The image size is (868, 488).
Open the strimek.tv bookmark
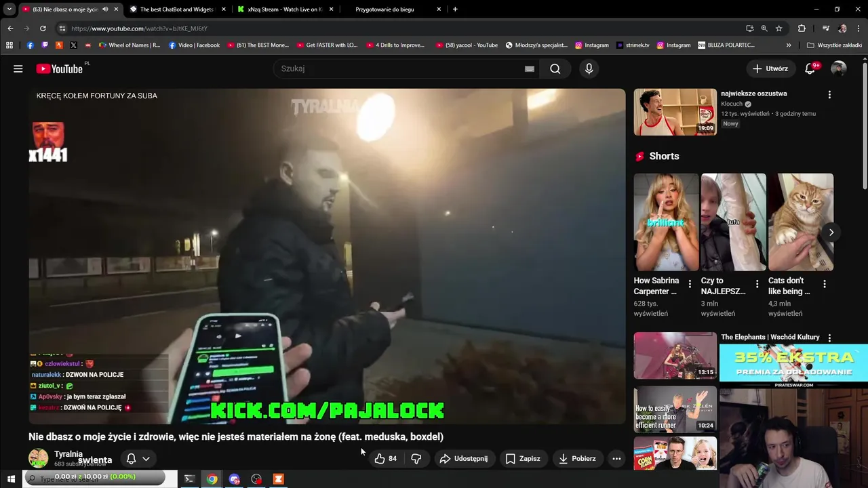633,45
